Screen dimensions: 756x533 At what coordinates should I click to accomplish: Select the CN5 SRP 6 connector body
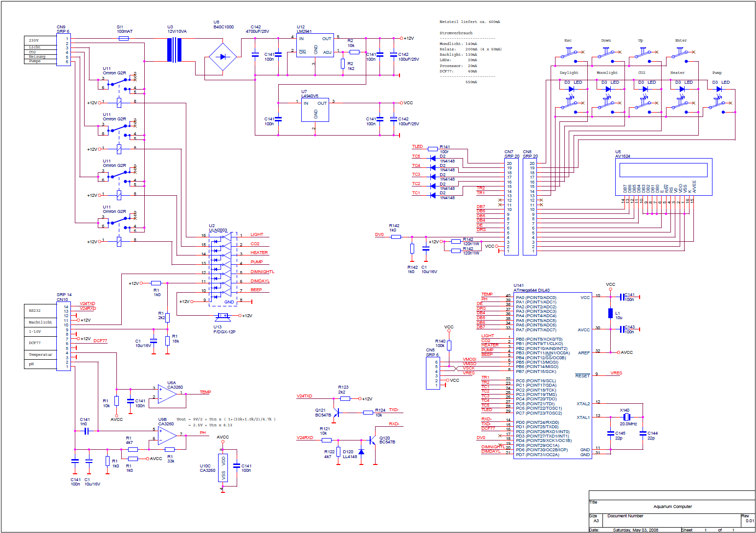[x=433, y=373]
